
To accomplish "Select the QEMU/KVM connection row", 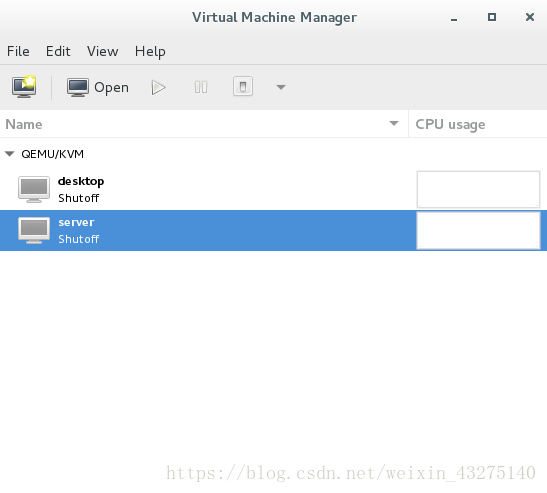I will click(274, 154).
